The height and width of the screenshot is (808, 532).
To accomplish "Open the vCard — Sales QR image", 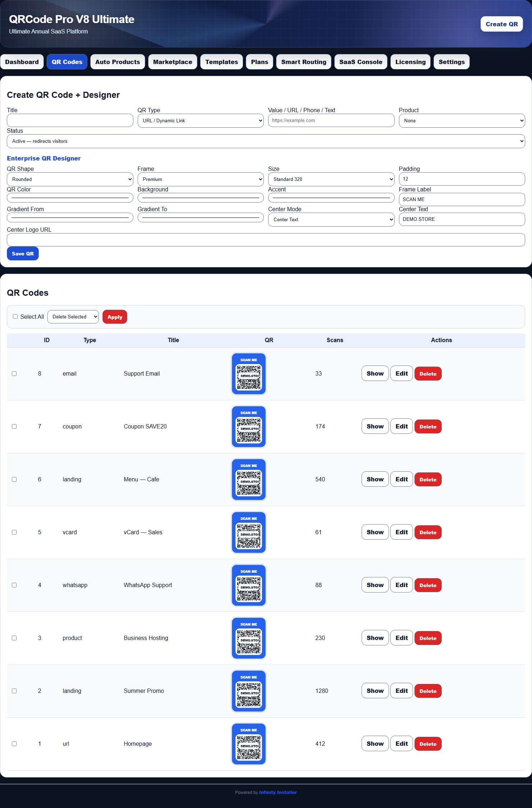I will click(x=249, y=532).
